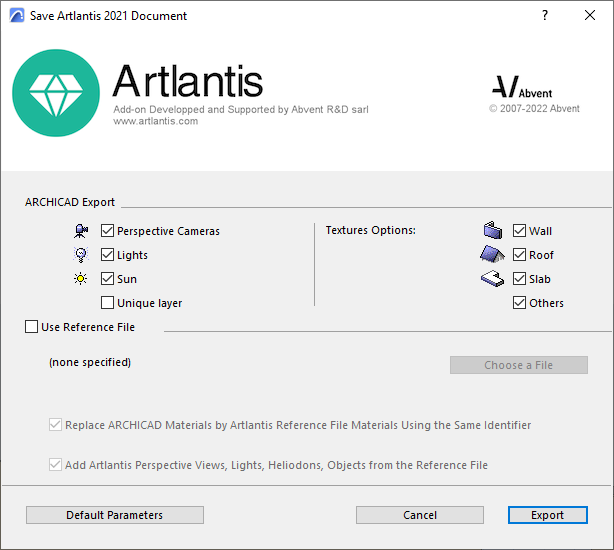Click the slab texture icon
614x550 pixels.
(x=492, y=279)
